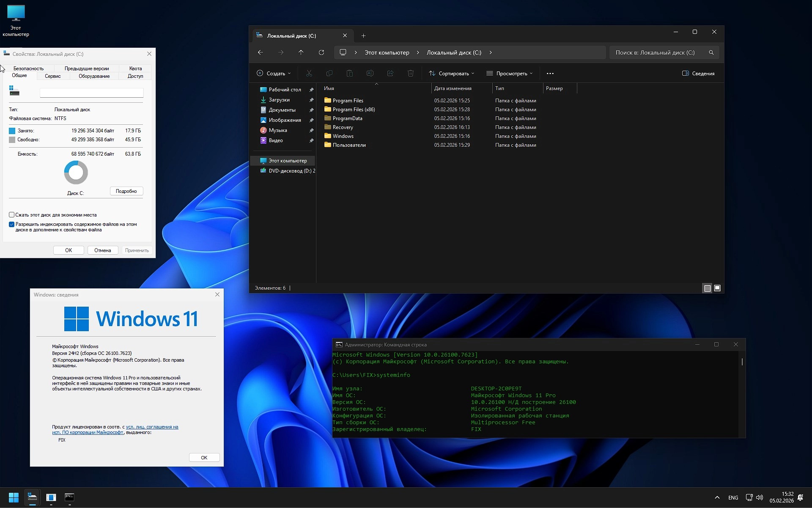Switch to the Безопасность tab
Screen dimensions: 812x508
pyautogui.click(x=28, y=69)
